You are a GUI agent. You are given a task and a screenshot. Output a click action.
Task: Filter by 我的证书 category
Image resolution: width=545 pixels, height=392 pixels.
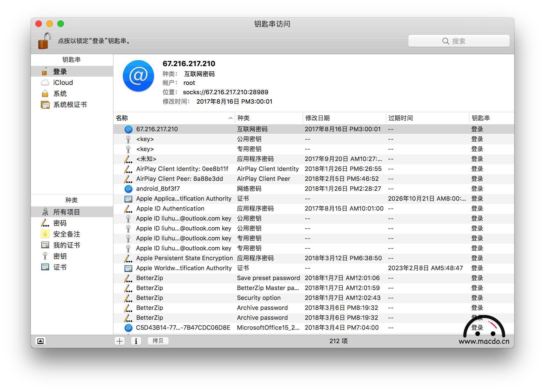pyautogui.click(x=66, y=245)
